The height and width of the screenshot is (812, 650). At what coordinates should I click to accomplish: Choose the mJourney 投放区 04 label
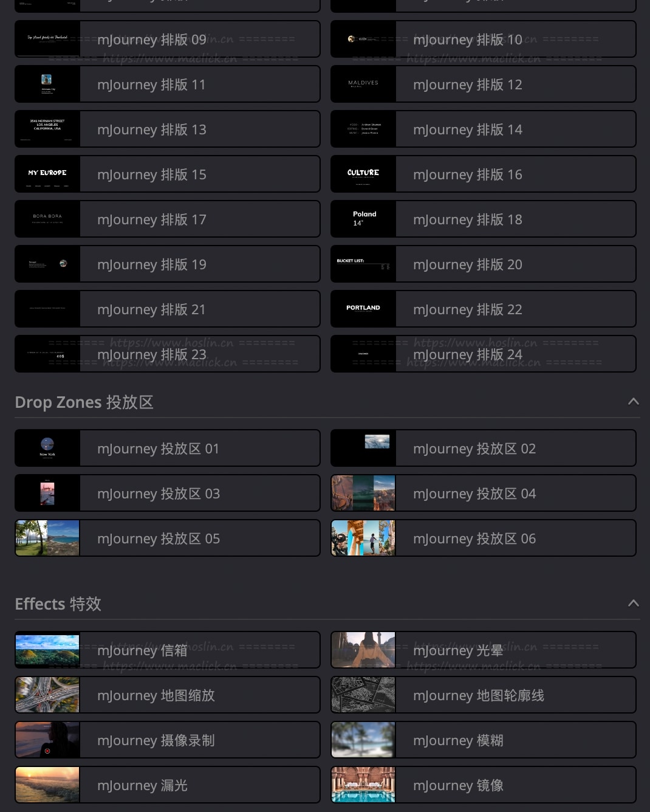pyautogui.click(x=474, y=494)
